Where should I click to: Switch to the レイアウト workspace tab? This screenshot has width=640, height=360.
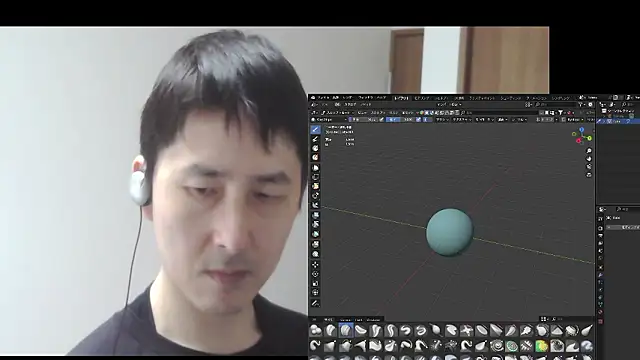[401, 98]
